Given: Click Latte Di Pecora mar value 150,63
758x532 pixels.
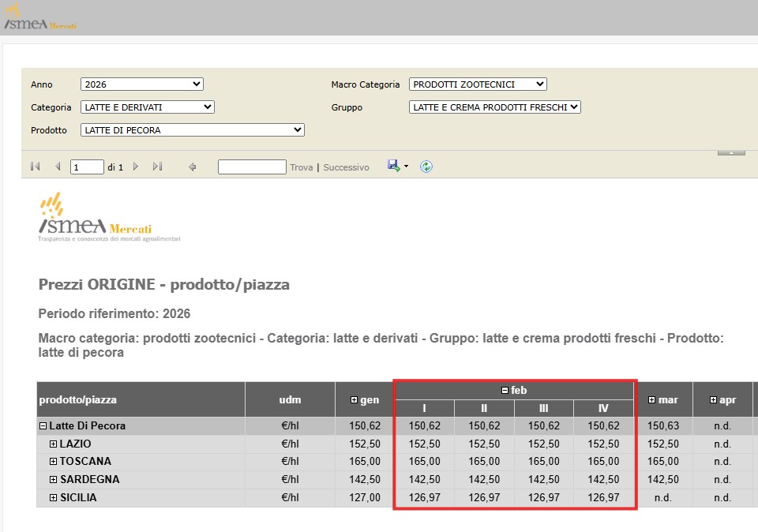Looking at the screenshot, I should (x=662, y=425).
